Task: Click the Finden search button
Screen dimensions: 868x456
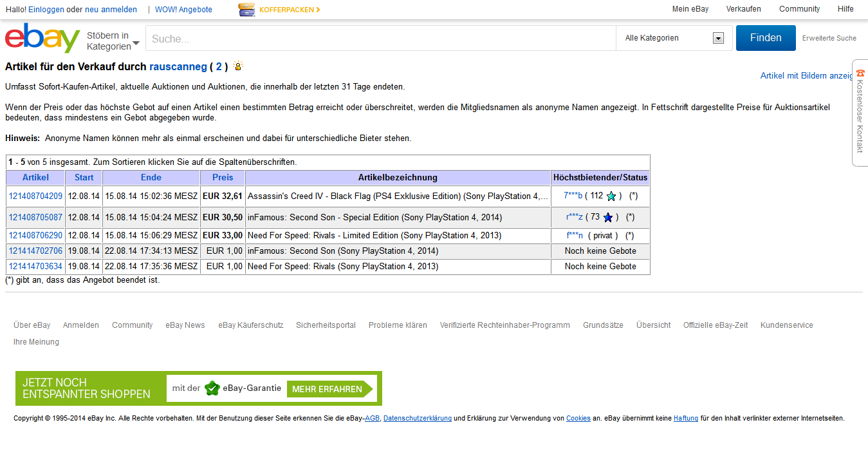Action: coord(766,38)
